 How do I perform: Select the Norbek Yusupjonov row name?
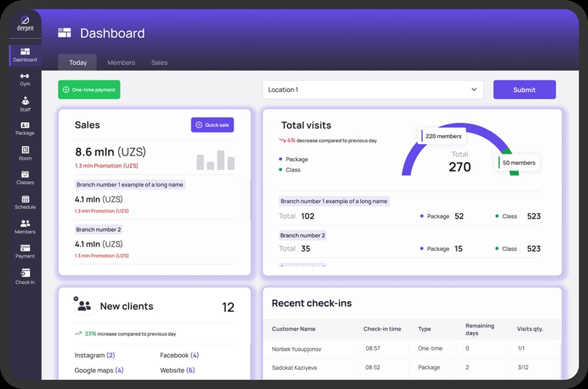click(296, 349)
